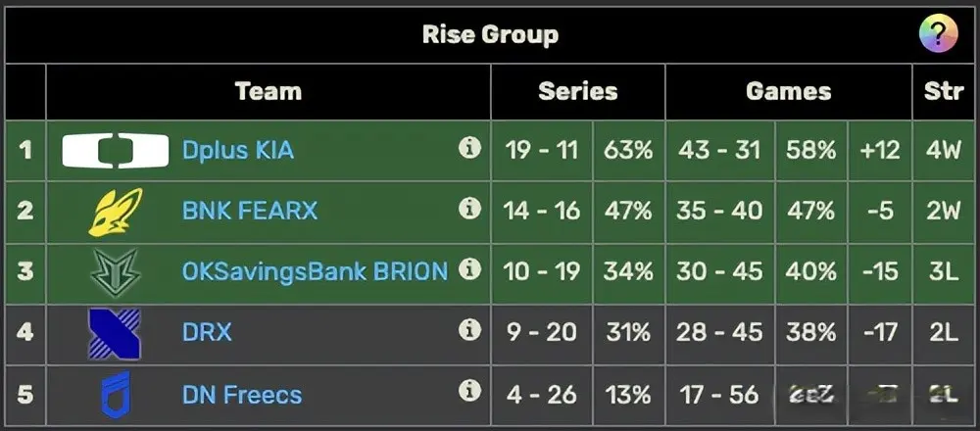
Task: Click the Str column header
Action: [x=943, y=92]
